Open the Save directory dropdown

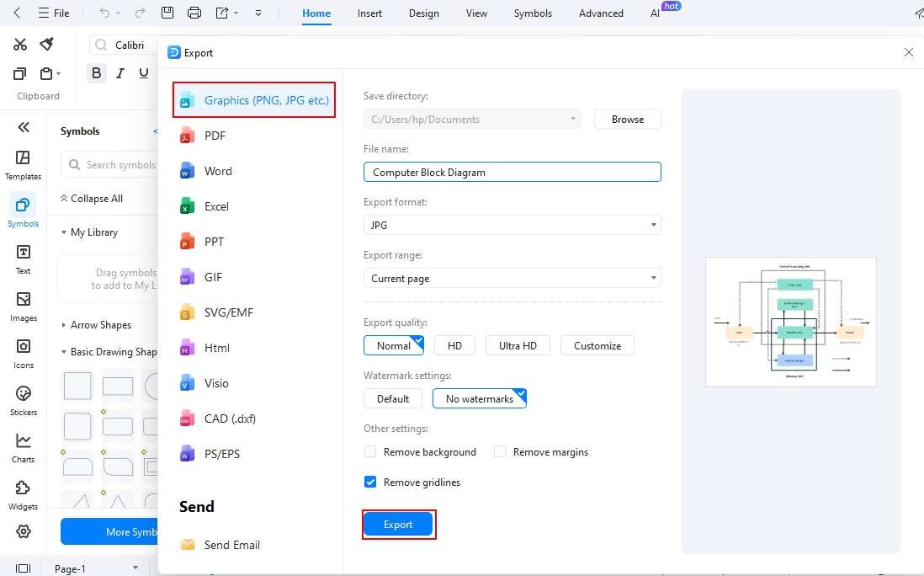(471, 119)
